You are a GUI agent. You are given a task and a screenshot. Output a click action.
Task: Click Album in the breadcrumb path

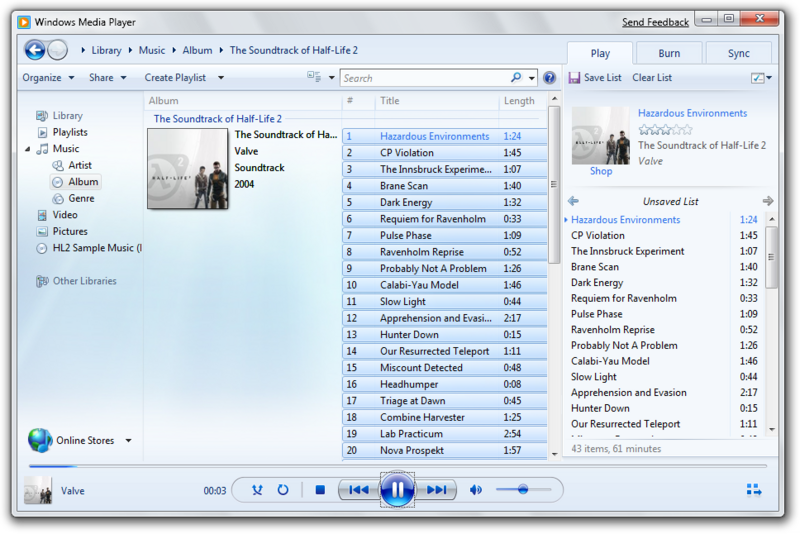pos(197,50)
